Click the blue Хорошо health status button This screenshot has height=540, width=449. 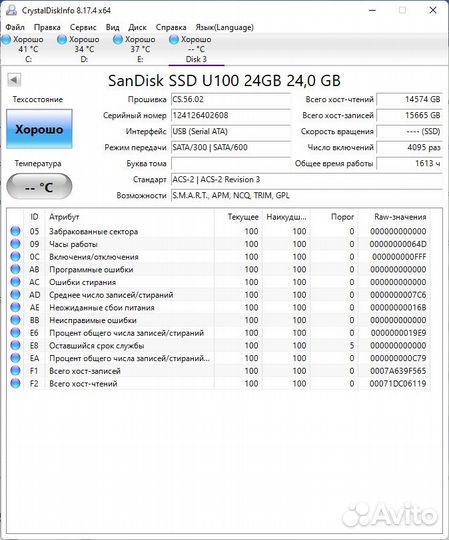[x=39, y=129]
